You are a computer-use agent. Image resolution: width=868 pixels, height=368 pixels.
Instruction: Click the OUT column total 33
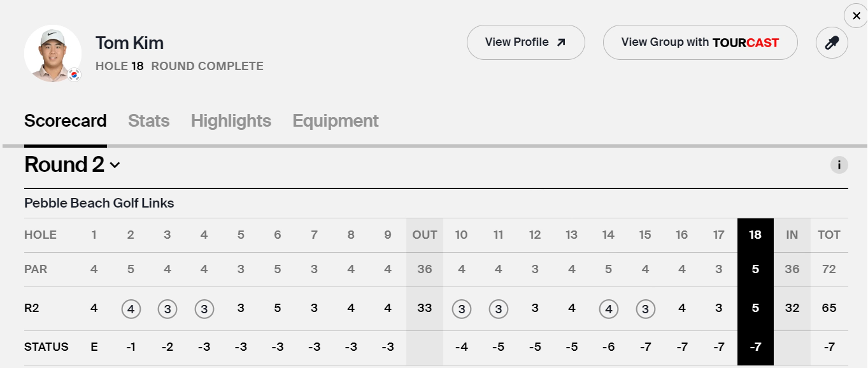[x=425, y=308]
